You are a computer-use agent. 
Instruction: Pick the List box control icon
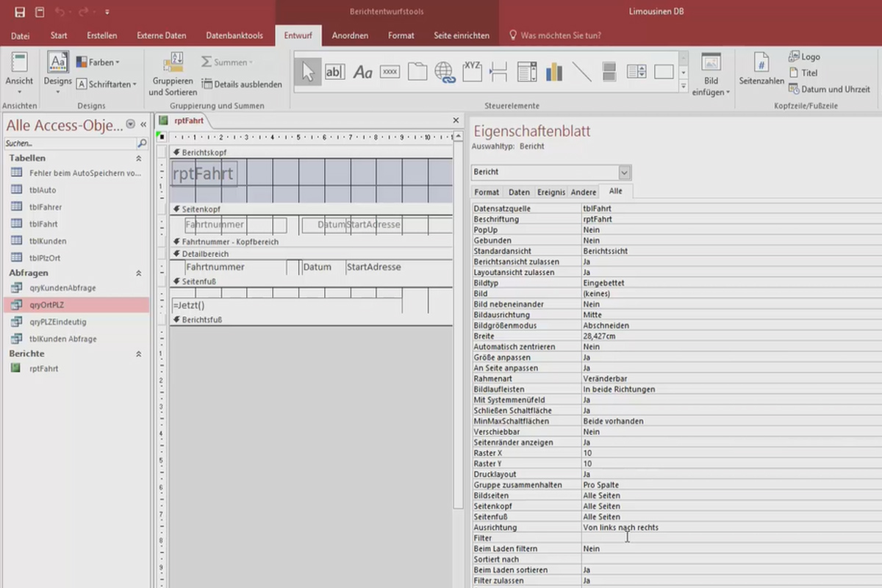coord(637,71)
